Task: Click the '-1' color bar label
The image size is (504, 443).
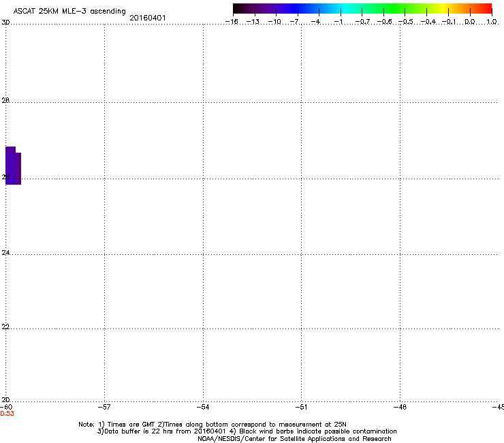Action: [x=338, y=22]
